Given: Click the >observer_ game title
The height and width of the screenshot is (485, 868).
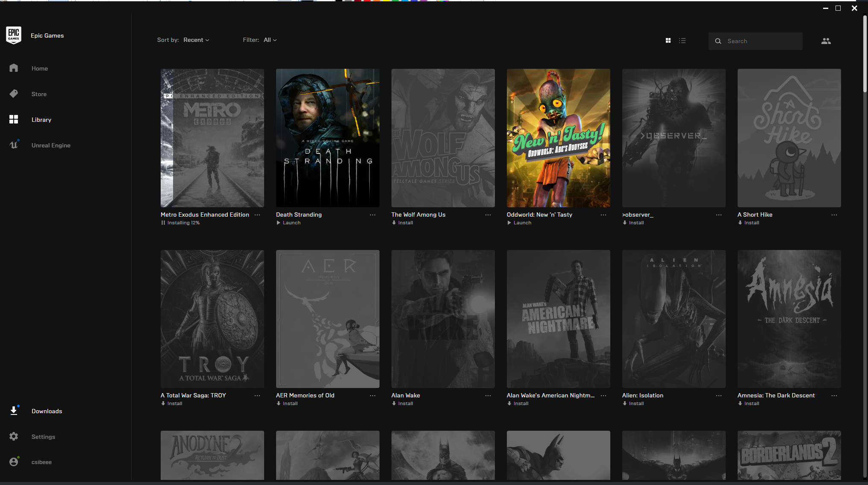Looking at the screenshot, I should click(638, 215).
